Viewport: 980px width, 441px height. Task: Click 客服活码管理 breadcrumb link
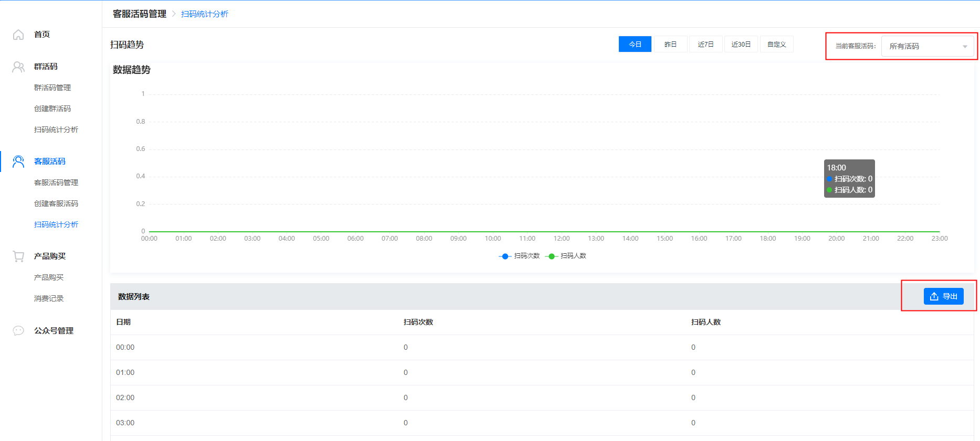140,14
